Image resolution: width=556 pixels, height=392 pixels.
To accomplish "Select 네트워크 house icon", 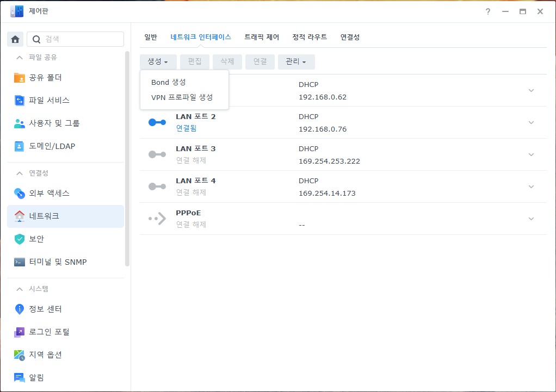I will tap(19, 216).
